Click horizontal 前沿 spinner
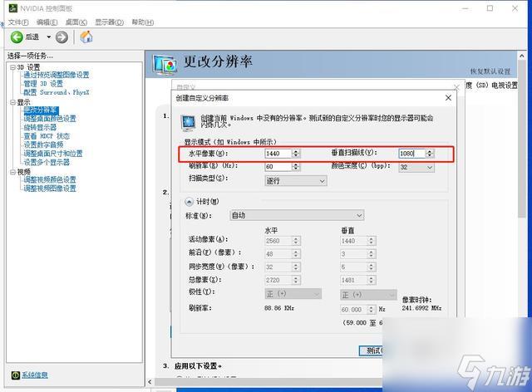The width and height of the screenshot is (532, 392). (x=296, y=254)
